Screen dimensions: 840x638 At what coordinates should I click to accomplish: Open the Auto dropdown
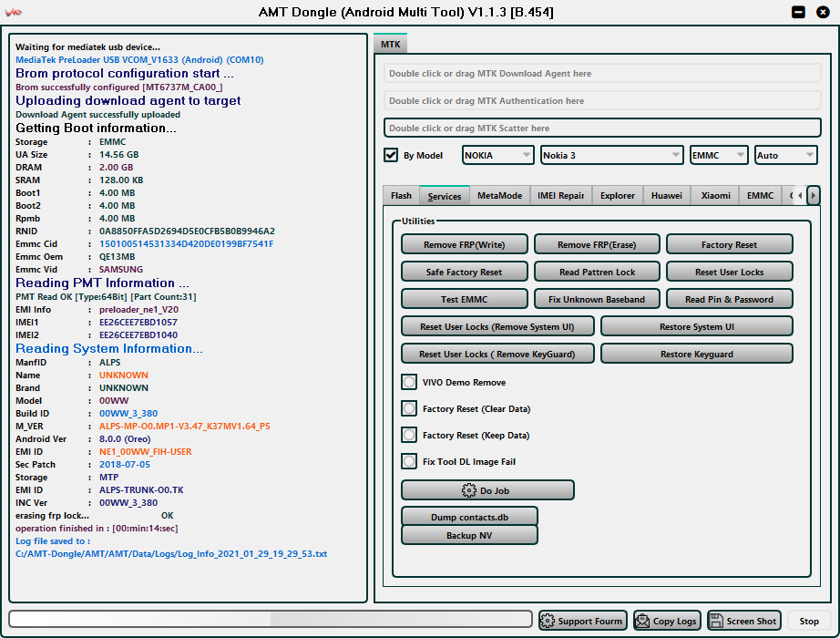tap(786, 155)
